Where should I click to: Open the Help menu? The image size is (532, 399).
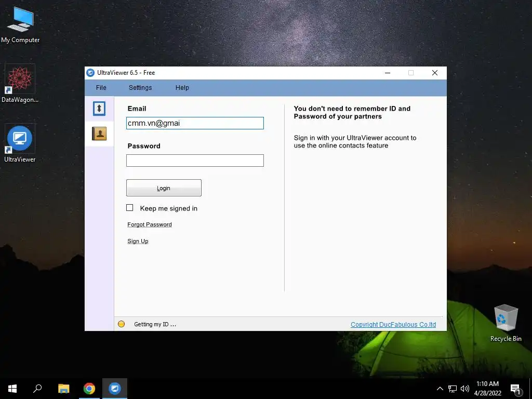[x=182, y=87]
